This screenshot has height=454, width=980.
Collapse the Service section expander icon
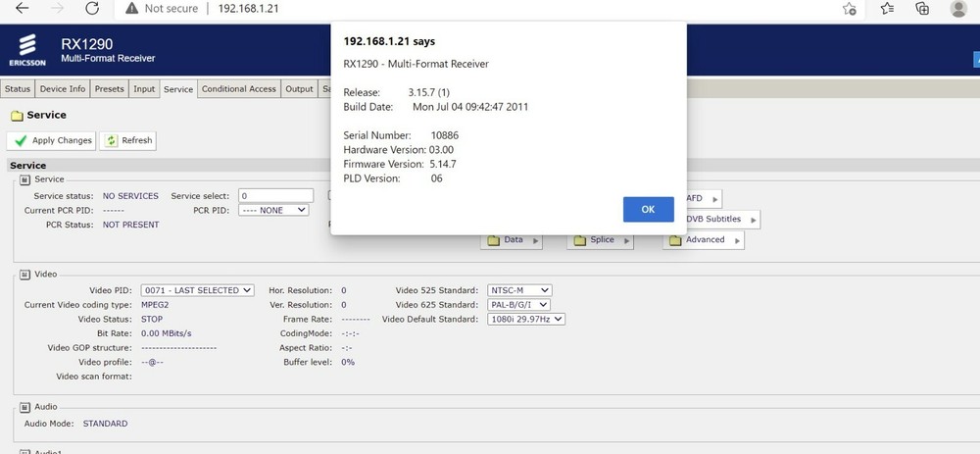coord(24,179)
